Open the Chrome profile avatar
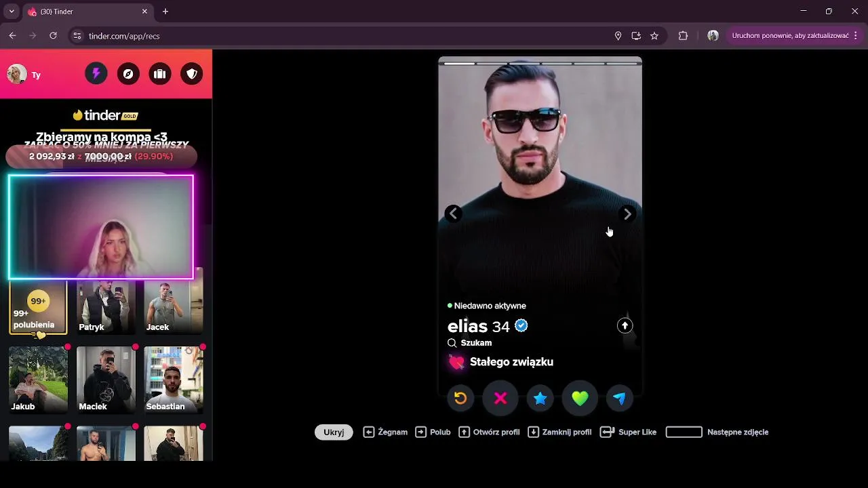Viewport: 868px width, 488px height. (713, 36)
